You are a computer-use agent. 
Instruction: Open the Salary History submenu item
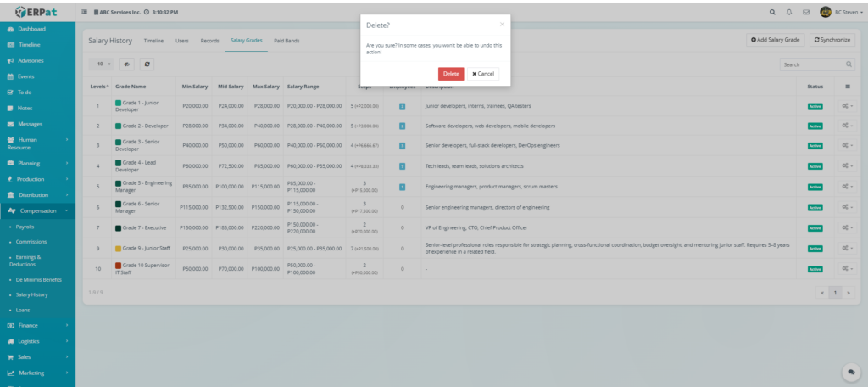pos(31,295)
